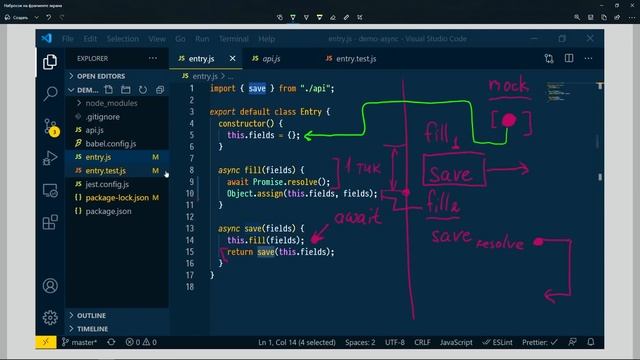Click Ln 1, Col 14 in the status bar
The height and width of the screenshot is (360, 640).
(x=297, y=342)
